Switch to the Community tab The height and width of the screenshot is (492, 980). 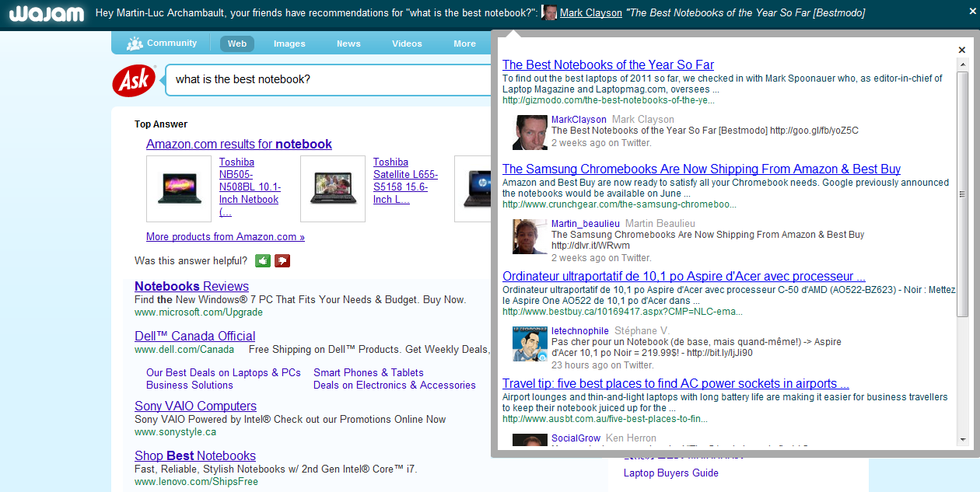pos(162,44)
